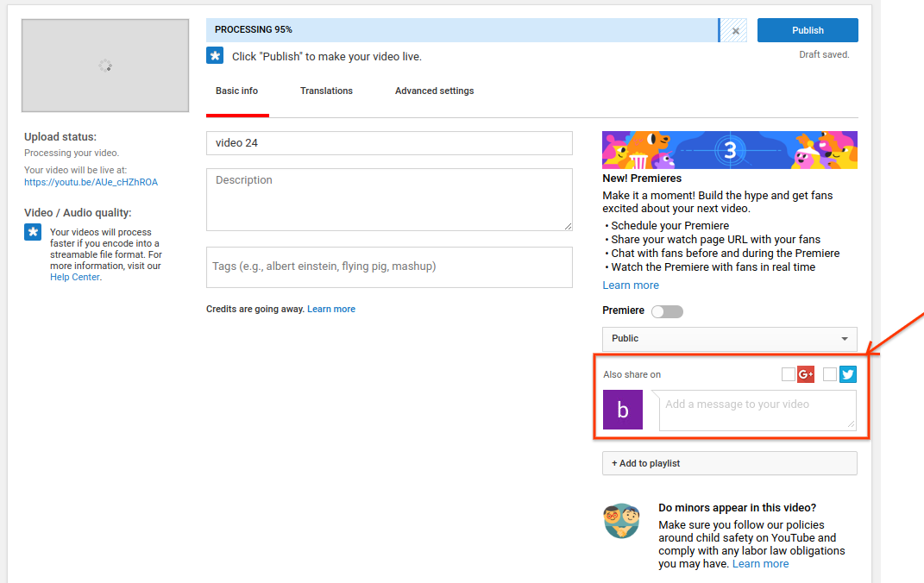This screenshot has height=583, width=924.
Task: Click the blue star creator badge near Publish message
Action: [x=215, y=55]
